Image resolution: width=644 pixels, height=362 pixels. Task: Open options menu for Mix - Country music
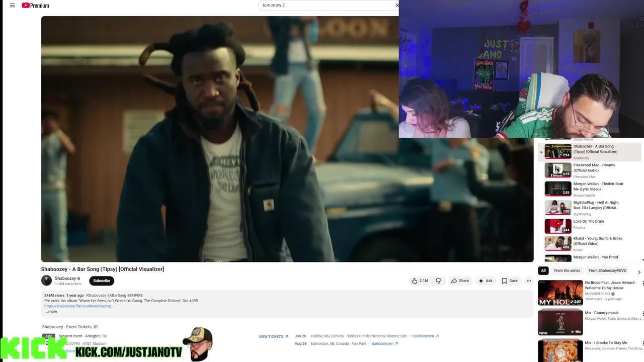642,314
